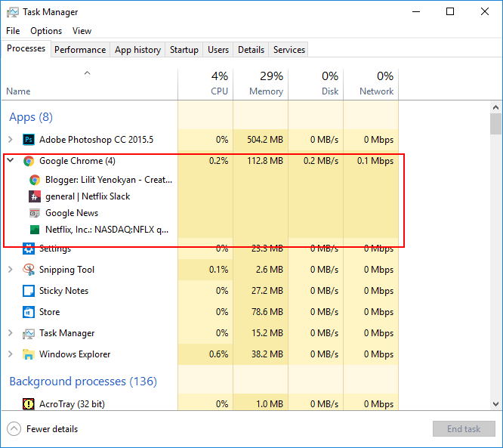
Task: Click Store's 78.6 MB memory value
Action: point(267,312)
